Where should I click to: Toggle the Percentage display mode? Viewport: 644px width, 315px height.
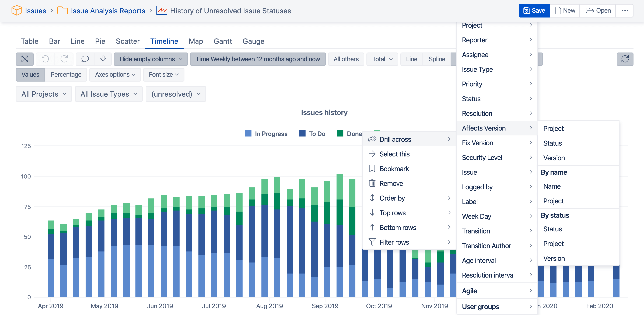[x=66, y=75]
